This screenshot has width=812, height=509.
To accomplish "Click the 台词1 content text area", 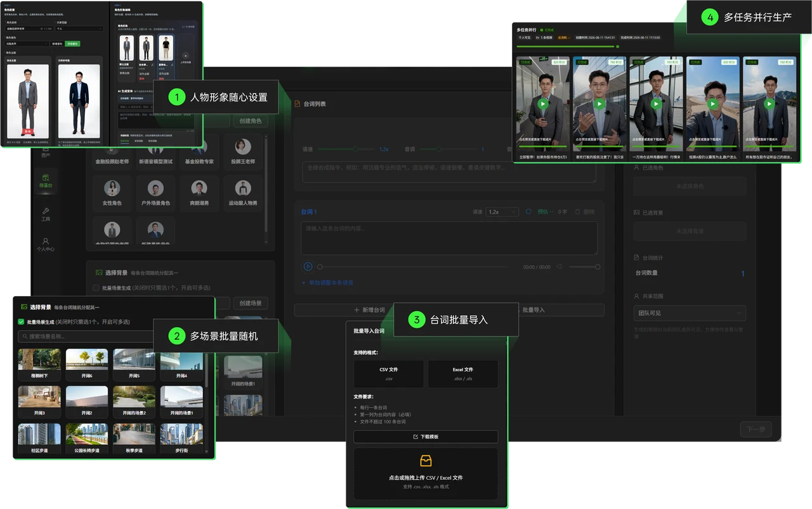I will (x=449, y=238).
